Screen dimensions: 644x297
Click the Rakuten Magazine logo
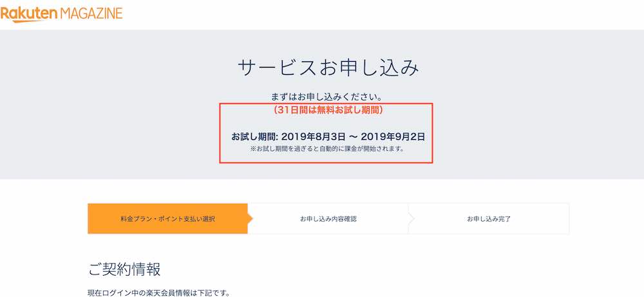[62, 14]
